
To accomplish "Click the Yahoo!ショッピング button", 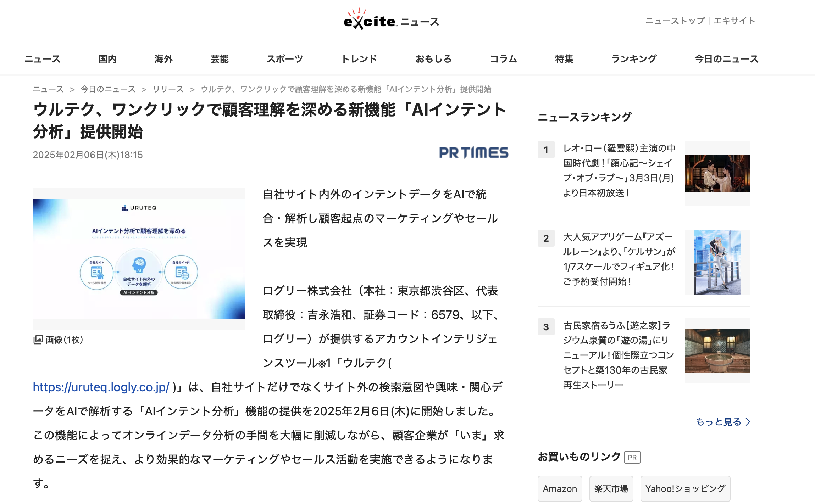I will click(x=686, y=489).
